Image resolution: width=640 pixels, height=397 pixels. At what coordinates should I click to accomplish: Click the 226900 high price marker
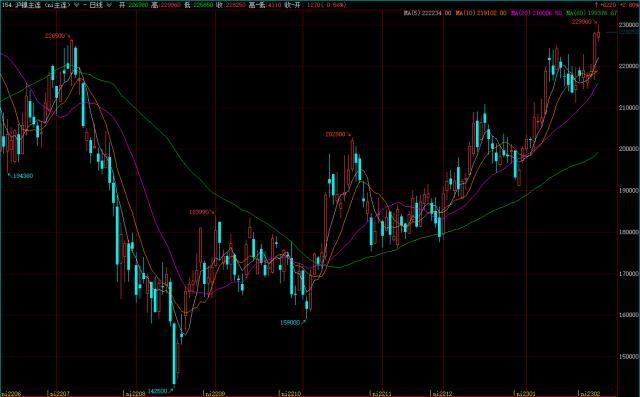pos(55,36)
